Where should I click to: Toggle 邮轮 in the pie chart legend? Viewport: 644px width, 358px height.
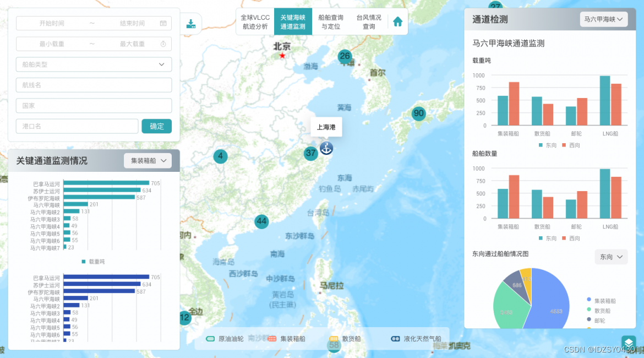(x=596, y=321)
